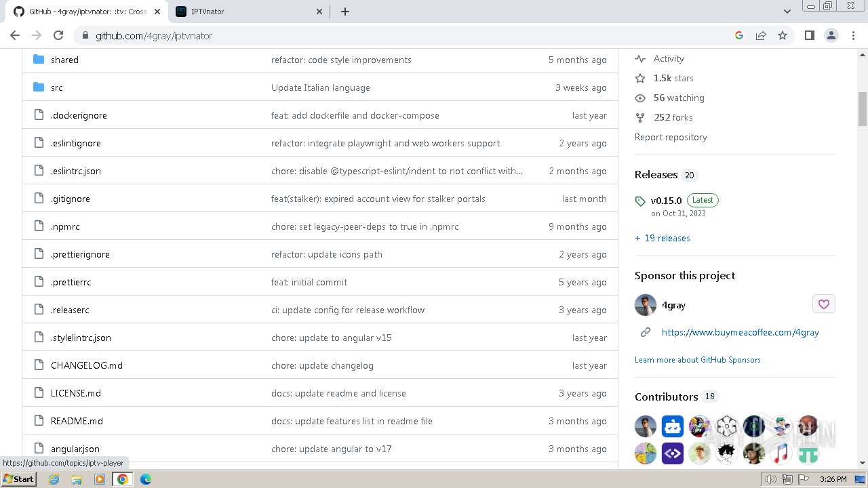Open the Chrome three-dot menu

pos(853,35)
